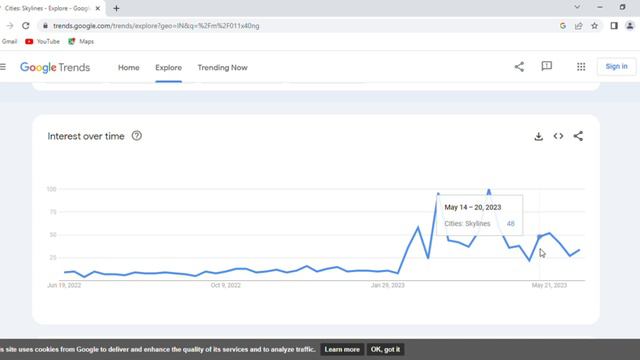This screenshot has height=360, width=640.
Task: Open embed code for chart
Action: click(x=558, y=136)
